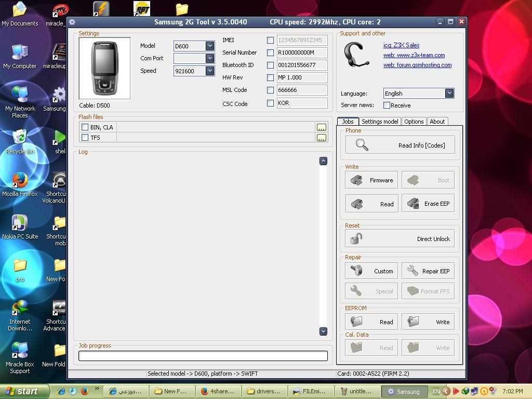Viewport: 532px width, 399px height.
Task: Open icq: Z3X Sales link
Action: [x=401, y=45]
